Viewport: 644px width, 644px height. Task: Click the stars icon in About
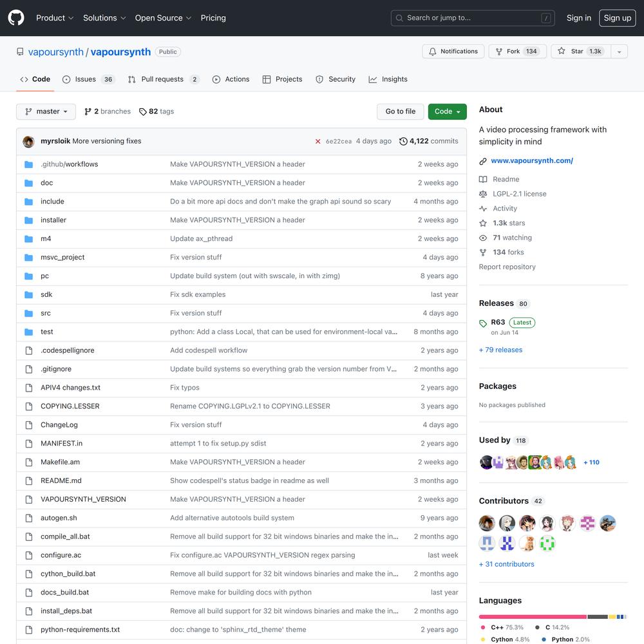coord(483,223)
